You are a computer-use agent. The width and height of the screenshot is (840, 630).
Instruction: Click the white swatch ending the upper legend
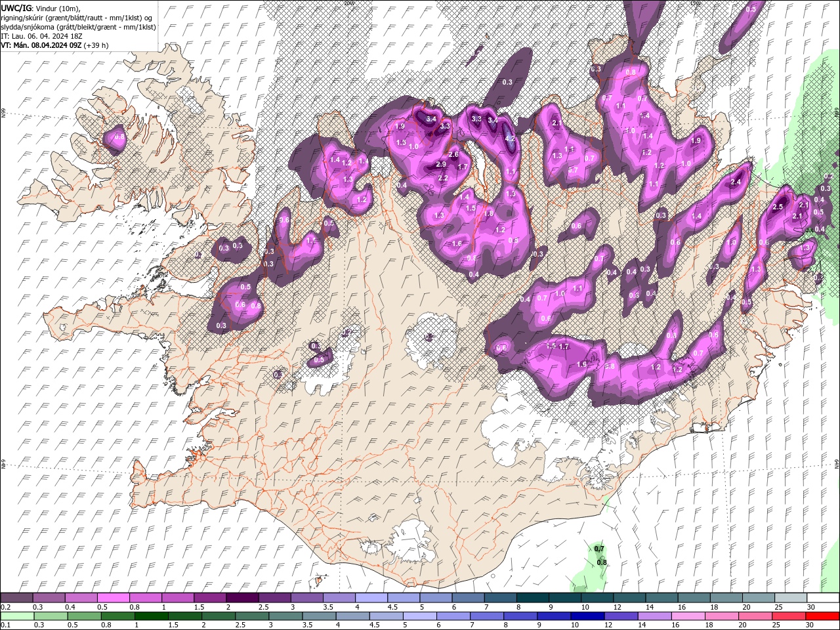tap(823, 598)
